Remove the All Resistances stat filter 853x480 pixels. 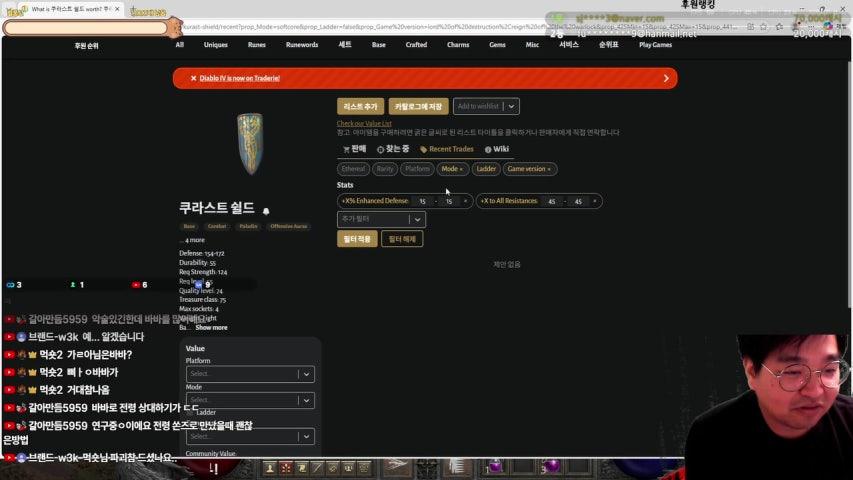[595, 201]
